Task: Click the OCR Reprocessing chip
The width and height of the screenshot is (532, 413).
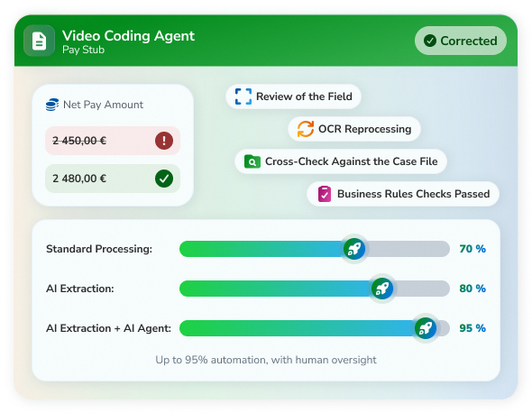Action: click(354, 129)
